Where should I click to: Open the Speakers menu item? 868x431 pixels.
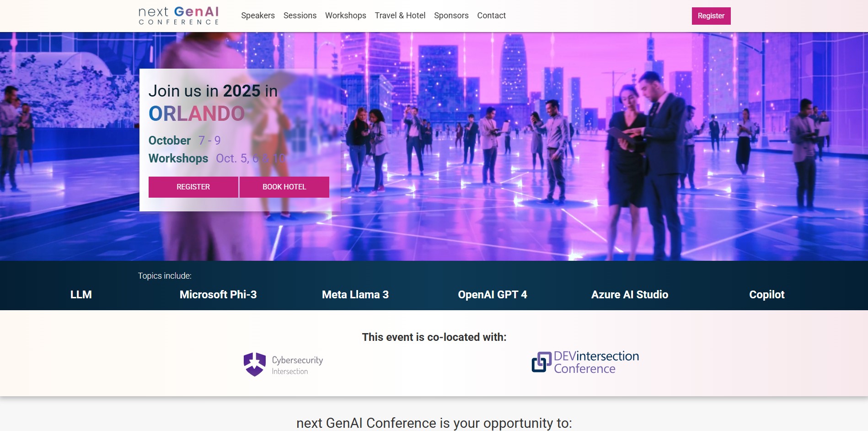(258, 16)
